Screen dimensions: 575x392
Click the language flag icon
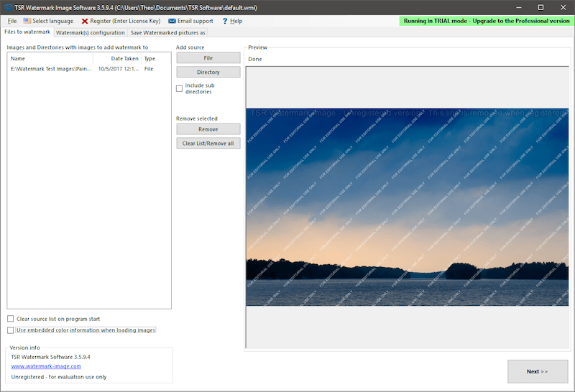[27, 21]
